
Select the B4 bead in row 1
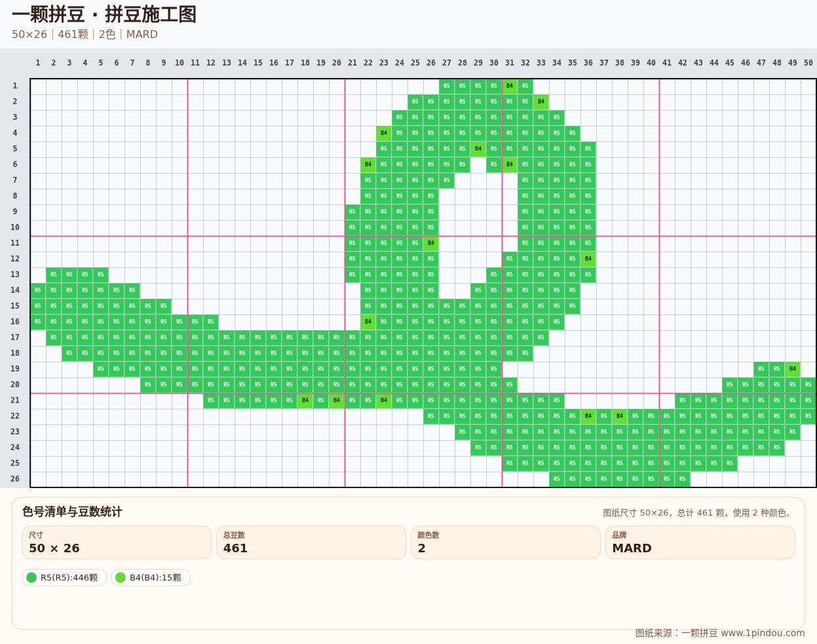[510, 86]
